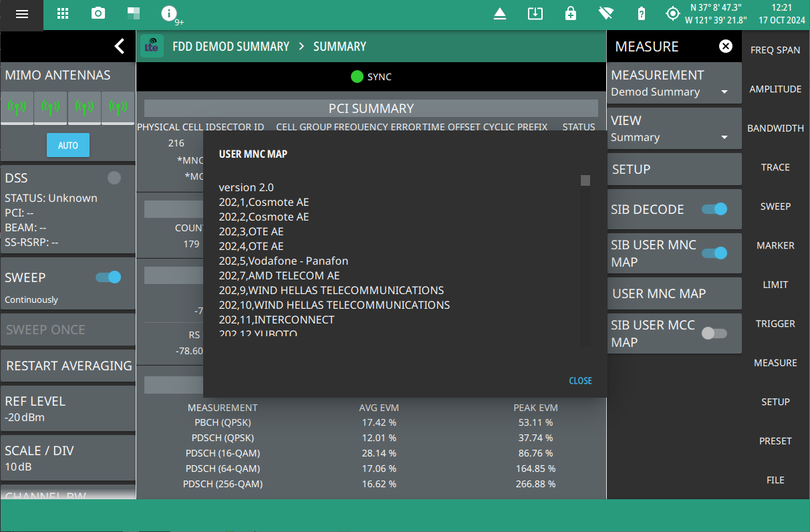This screenshot has width=810, height=532.
Task: Click the USER MNC MAP list scrollbar
Action: (585, 180)
